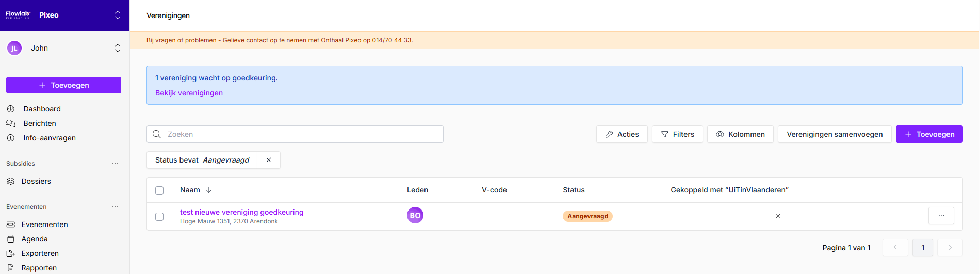Click the Rapporten document icon
This screenshot has height=274, width=980.
[11, 268]
